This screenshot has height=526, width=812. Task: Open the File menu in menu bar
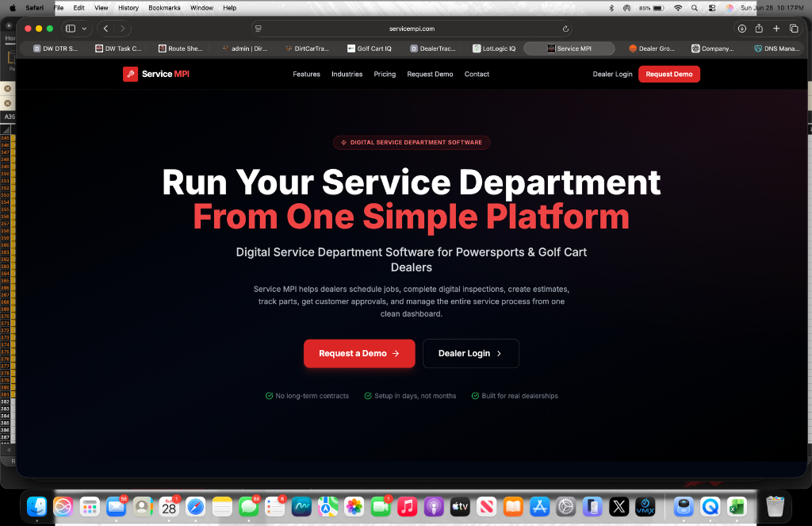pos(59,8)
